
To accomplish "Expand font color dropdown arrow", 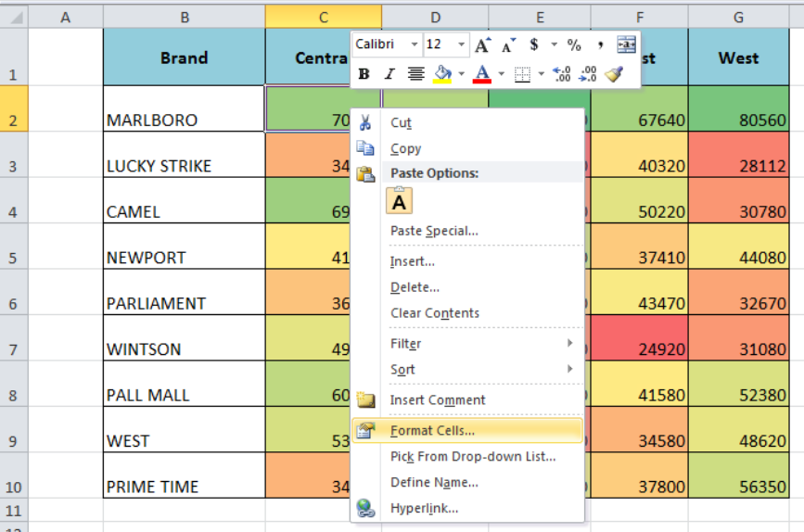I will [501, 74].
